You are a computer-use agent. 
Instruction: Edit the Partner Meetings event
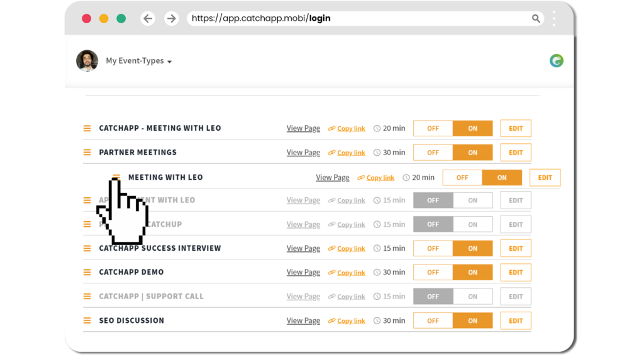[516, 153]
